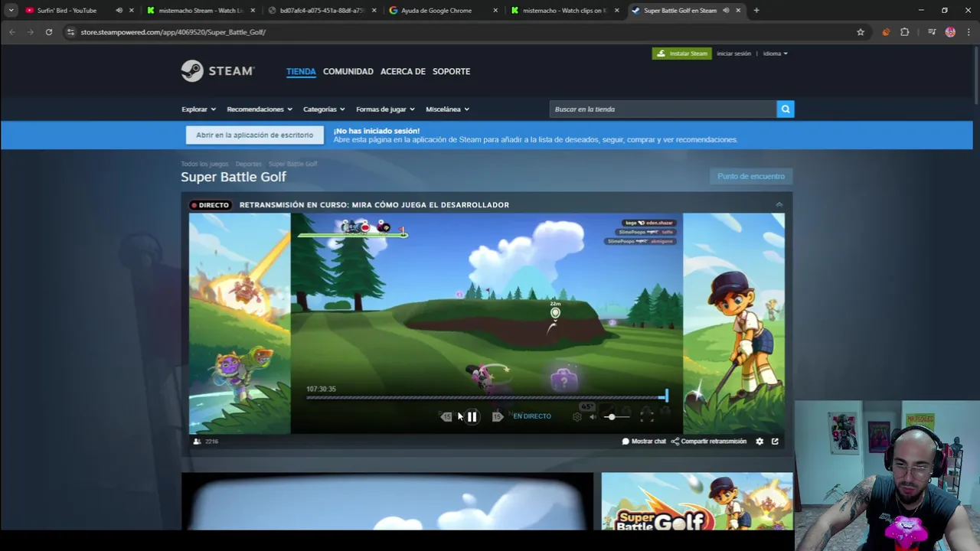Enter fullscreen mode on the broadcast

pyautogui.click(x=646, y=416)
